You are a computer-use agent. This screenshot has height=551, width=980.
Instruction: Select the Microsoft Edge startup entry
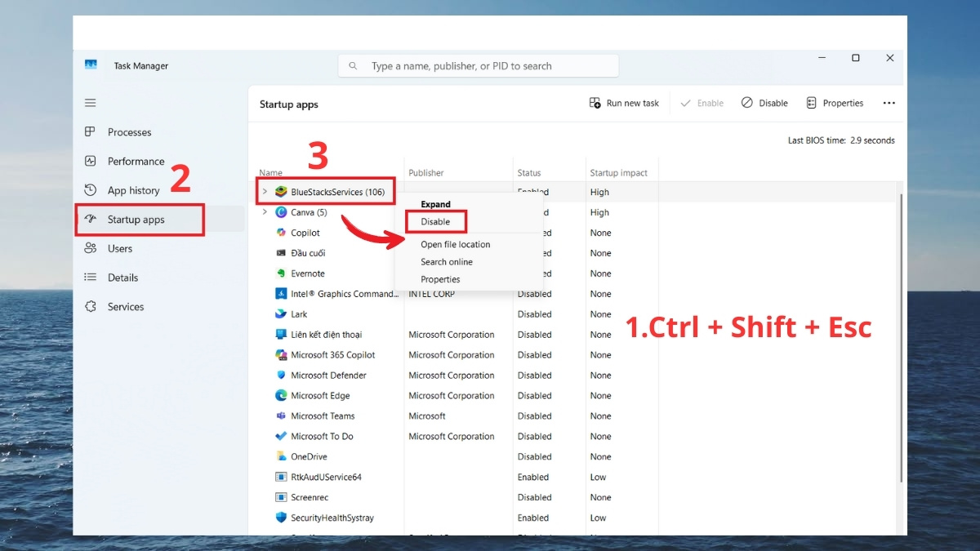click(x=320, y=396)
